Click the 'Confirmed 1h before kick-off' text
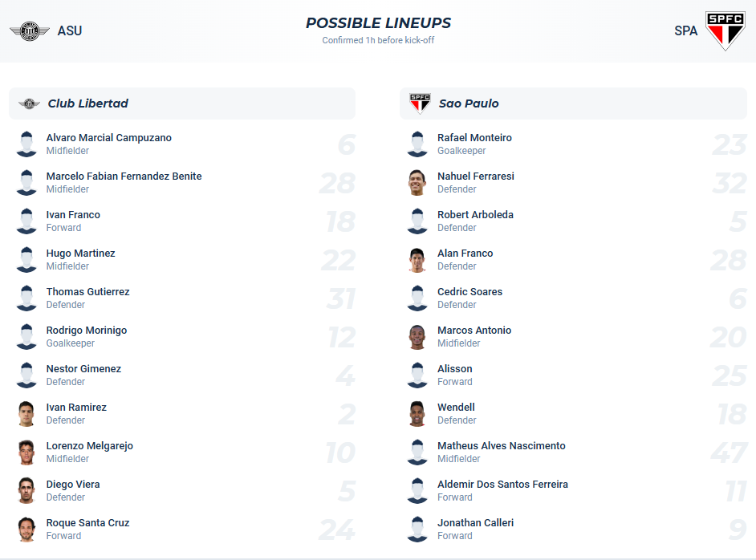This screenshot has height=560, width=756. (x=378, y=40)
